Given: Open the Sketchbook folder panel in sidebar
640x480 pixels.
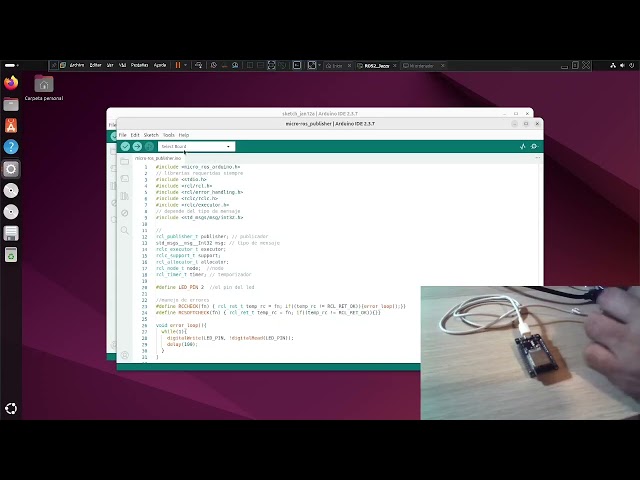Looking at the screenshot, I should [x=124, y=162].
